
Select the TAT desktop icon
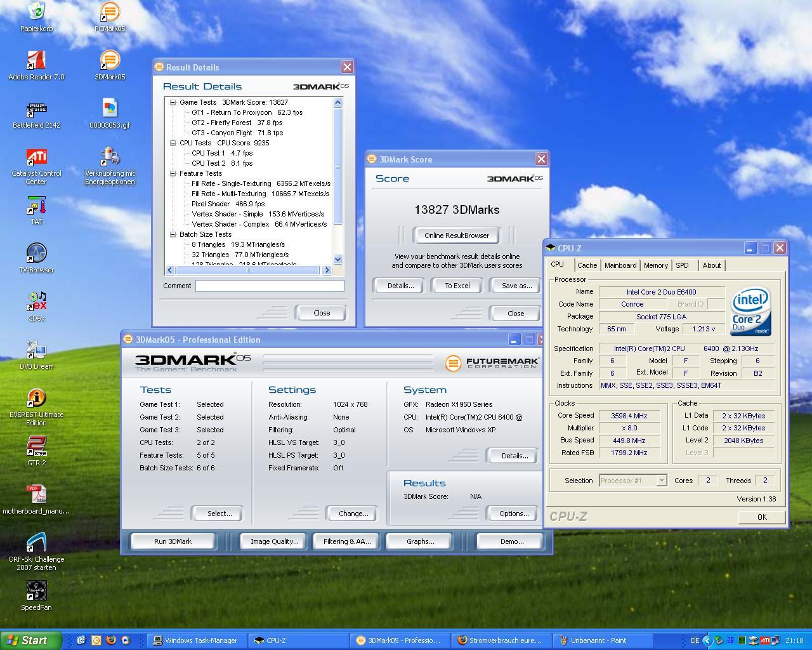pyautogui.click(x=36, y=205)
